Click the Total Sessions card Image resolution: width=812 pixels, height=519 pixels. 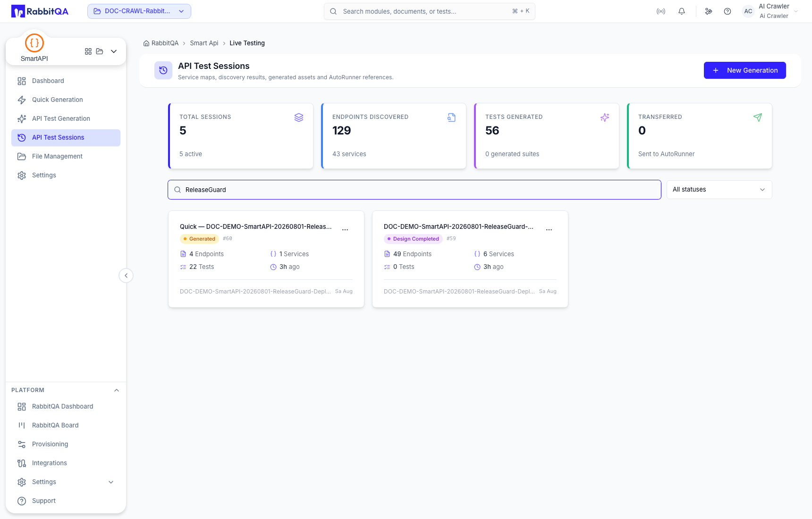click(241, 136)
